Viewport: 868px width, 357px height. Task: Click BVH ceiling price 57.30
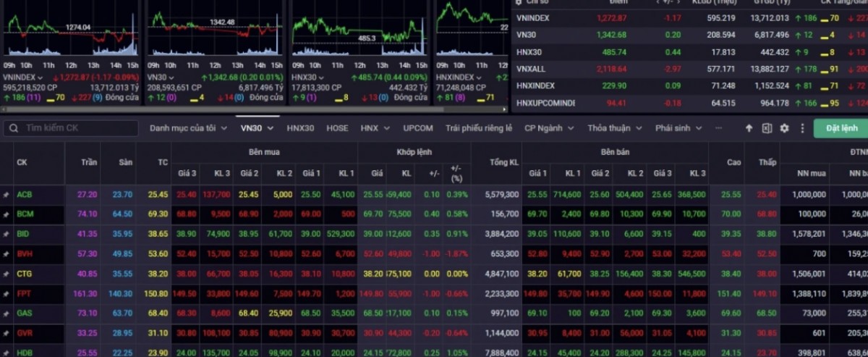click(x=87, y=255)
